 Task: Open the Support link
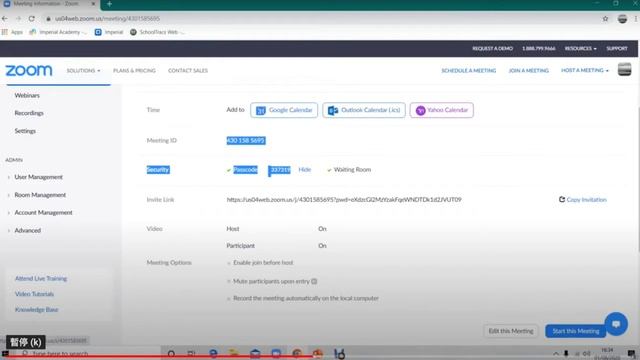617,48
